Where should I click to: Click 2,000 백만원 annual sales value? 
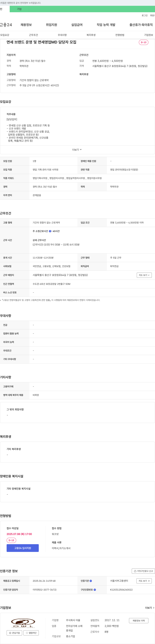[112, 626]
